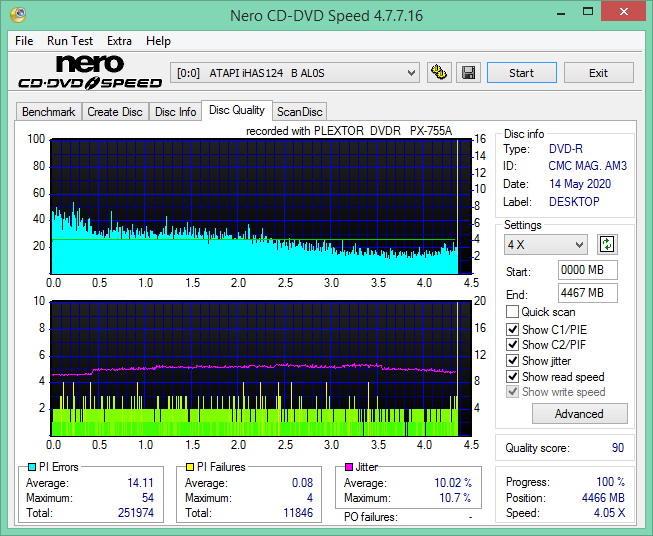Click the Start button
653x536 pixels.
point(522,73)
